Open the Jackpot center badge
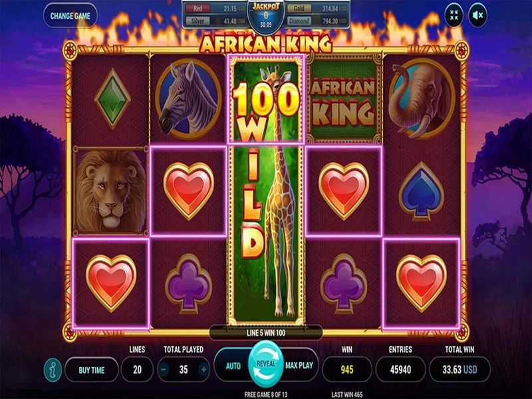 coord(266,16)
